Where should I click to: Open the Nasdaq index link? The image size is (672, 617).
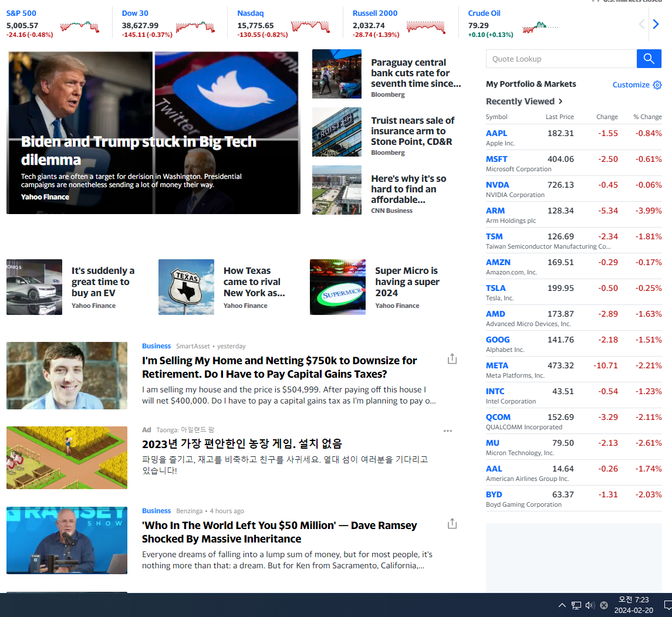click(250, 13)
